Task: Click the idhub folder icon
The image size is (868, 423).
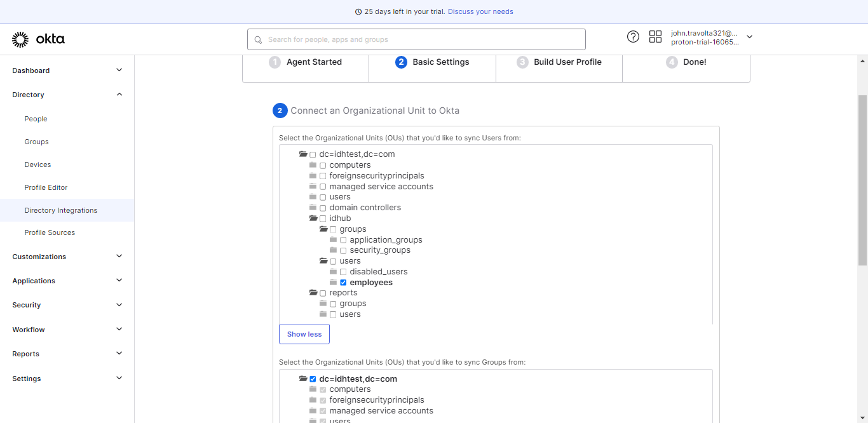Action: [x=313, y=218]
